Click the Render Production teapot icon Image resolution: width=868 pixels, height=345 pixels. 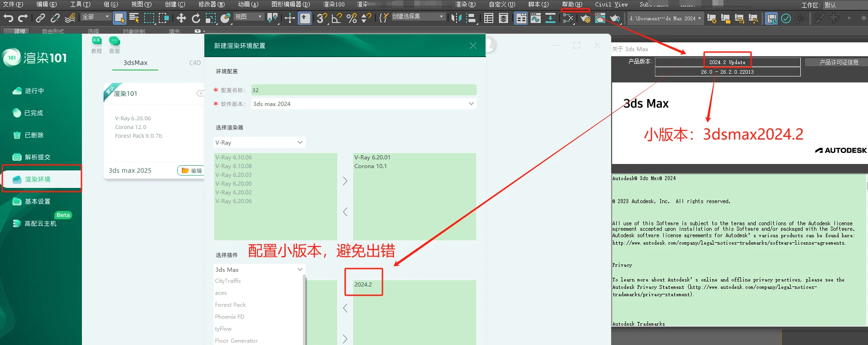pos(615,18)
